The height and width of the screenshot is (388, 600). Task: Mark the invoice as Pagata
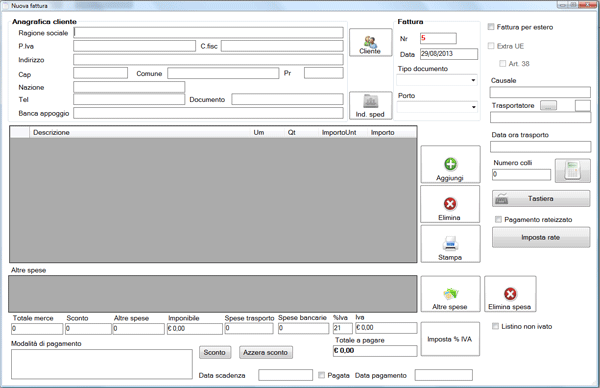[x=321, y=375]
